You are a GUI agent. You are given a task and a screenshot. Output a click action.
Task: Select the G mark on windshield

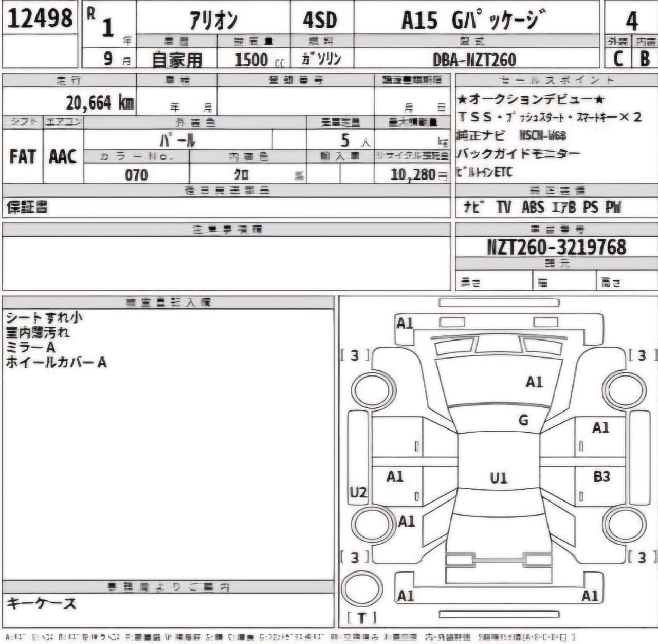point(523,420)
